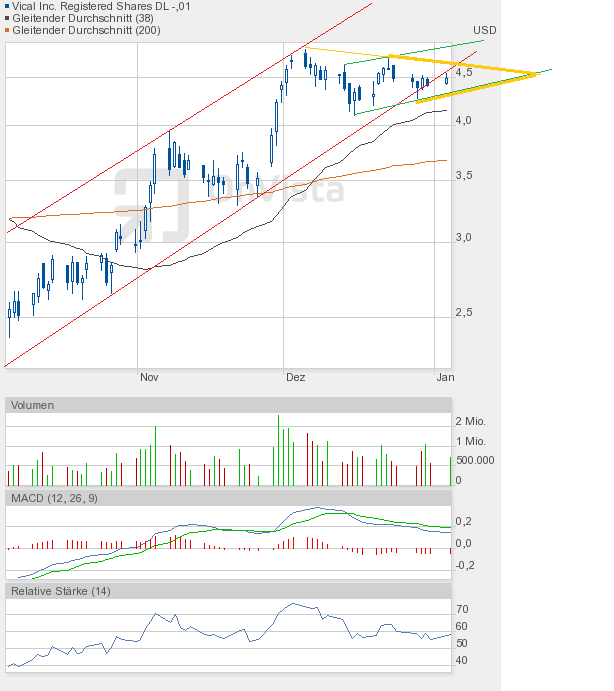614x691 pixels.
Task: Click the 500.000 volume axis label
Action: point(475,460)
